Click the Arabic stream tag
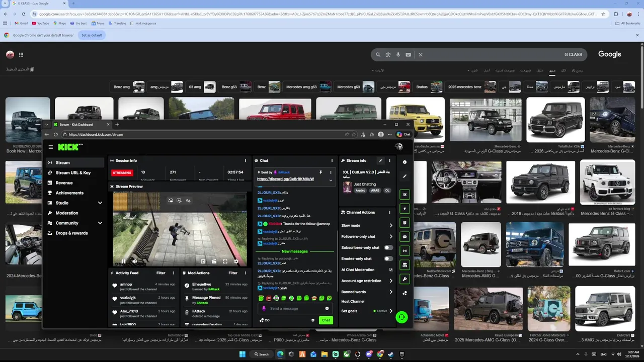 click(x=360, y=191)
